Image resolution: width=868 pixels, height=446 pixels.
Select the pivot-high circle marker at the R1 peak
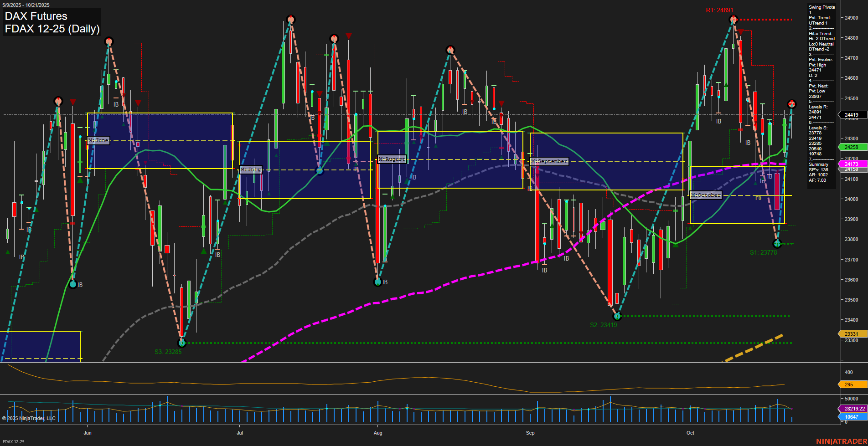[x=734, y=19]
